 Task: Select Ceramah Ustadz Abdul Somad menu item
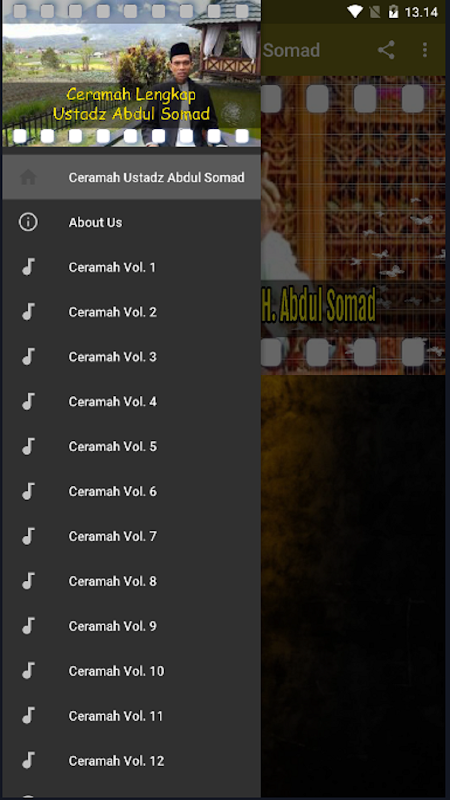pyautogui.click(x=131, y=177)
